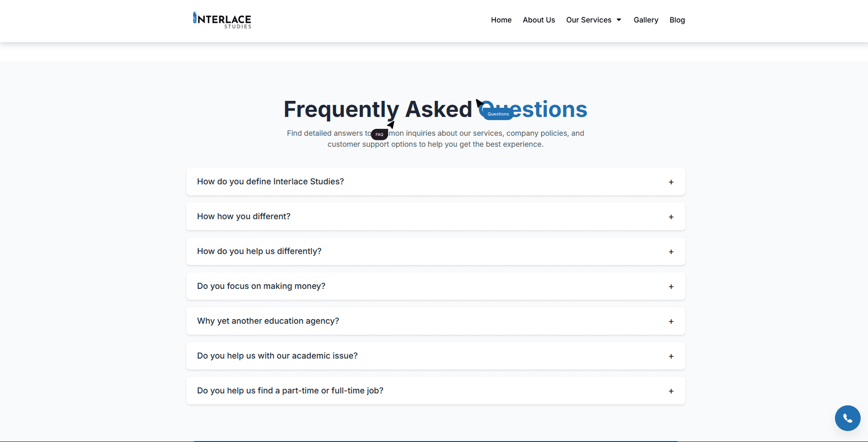This screenshot has width=868, height=442.
Task: Click plus icon for part-time job question
Action: coord(671,391)
